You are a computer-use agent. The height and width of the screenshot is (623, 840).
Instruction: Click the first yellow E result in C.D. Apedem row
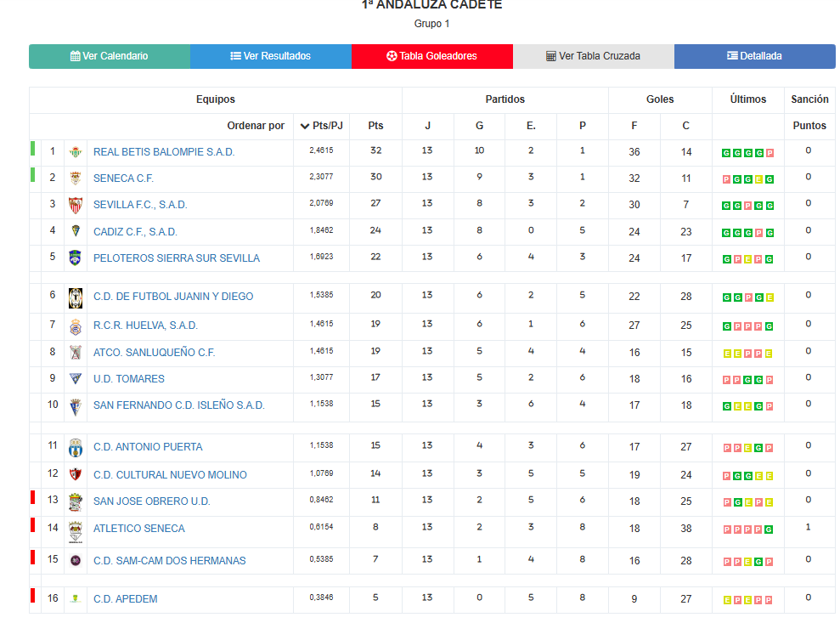(x=727, y=601)
